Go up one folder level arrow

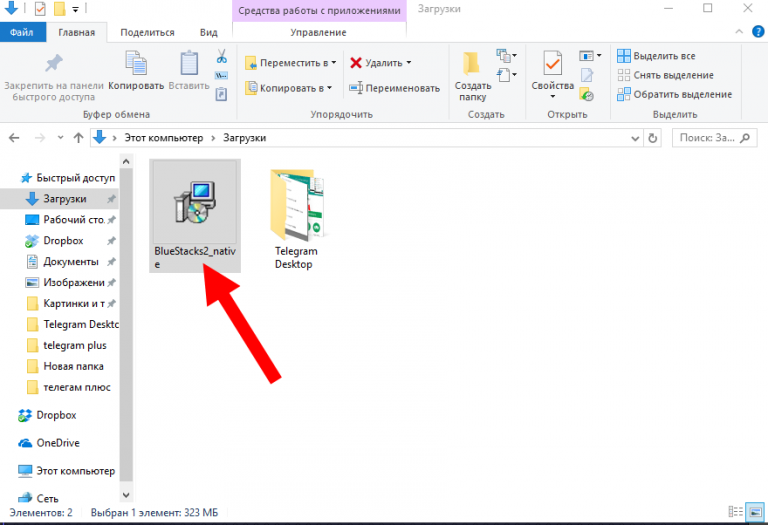tap(78, 138)
